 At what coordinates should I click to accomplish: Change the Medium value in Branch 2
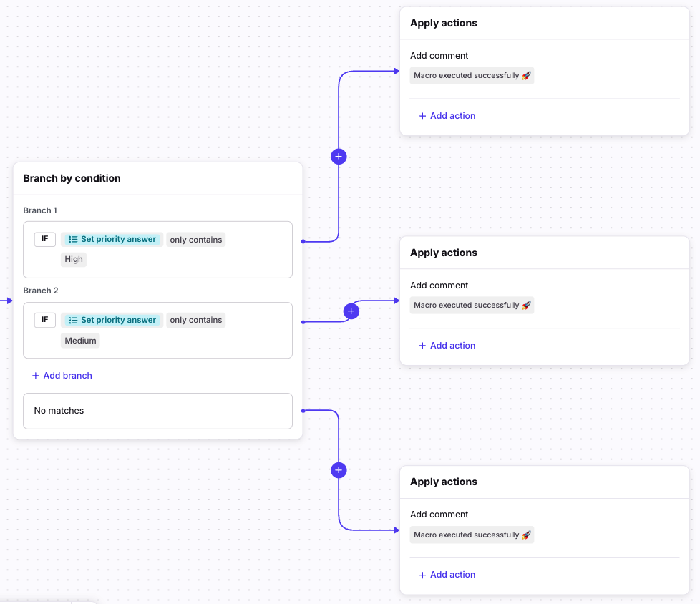80,341
